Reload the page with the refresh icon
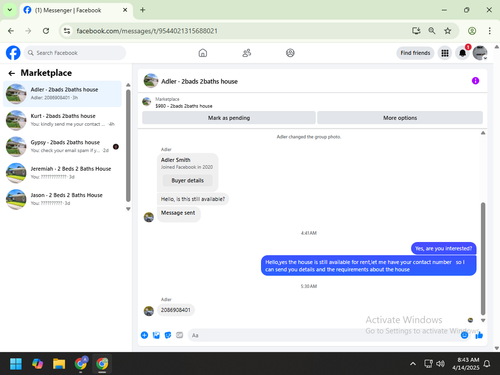Viewport: 500px width, 375px height. (x=46, y=31)
